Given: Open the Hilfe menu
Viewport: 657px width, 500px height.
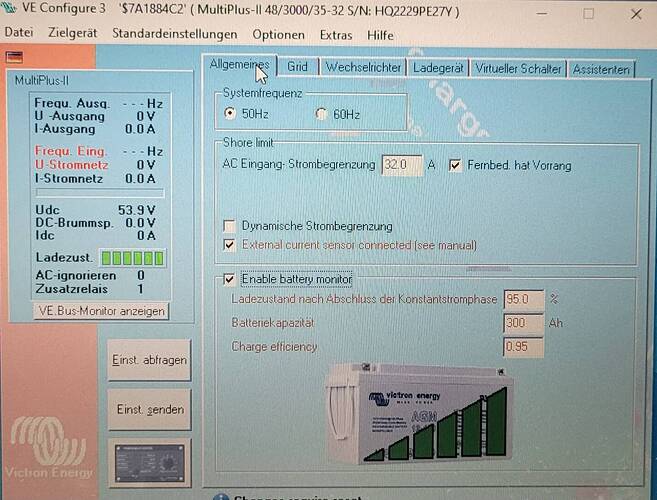Looking at the screenshot, I should tap(380, 36).
